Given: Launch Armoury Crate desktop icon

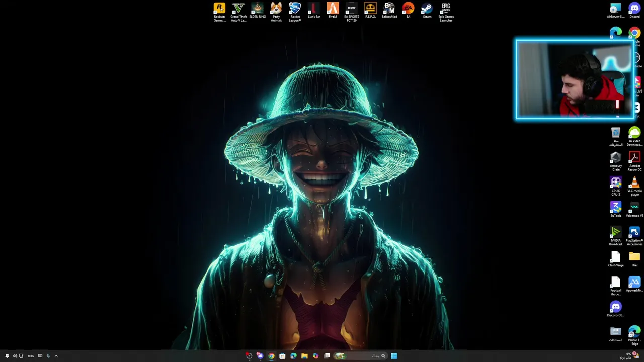Looking at the screenshot, I should (x=616, y=161).
